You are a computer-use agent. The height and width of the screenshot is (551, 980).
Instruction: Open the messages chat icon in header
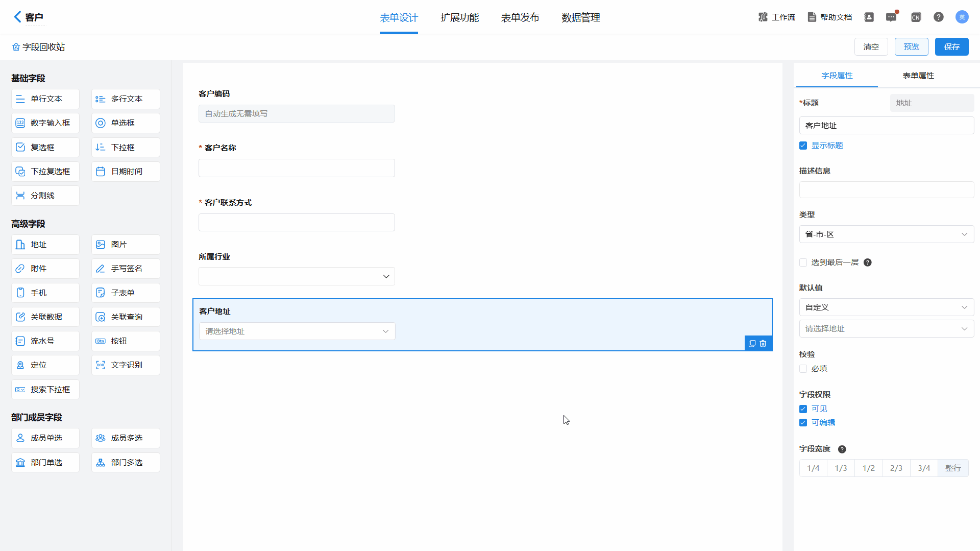click(x=891, y=17)
